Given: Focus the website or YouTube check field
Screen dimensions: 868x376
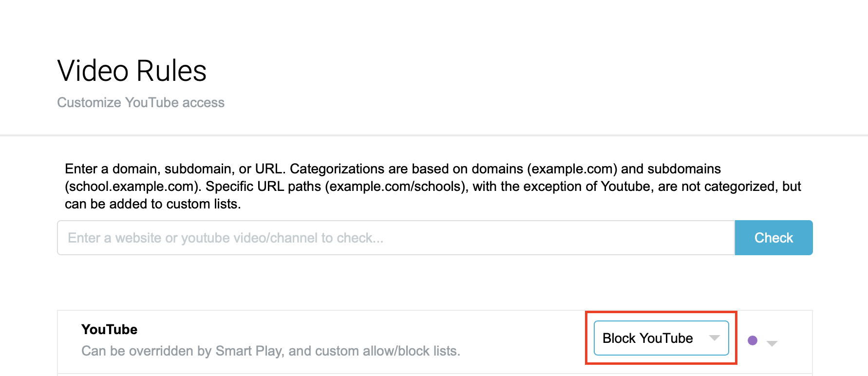Looking at the screenshot, I should pyautogui.click(x=396, y=238).
